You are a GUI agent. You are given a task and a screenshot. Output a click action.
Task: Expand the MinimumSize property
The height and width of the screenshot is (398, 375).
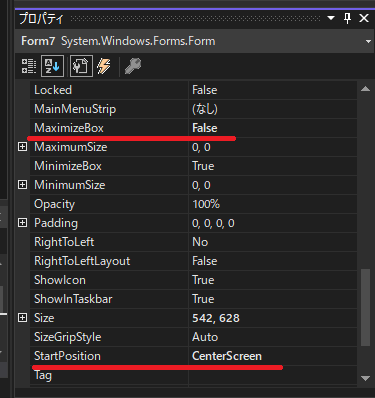click(22, 185)
